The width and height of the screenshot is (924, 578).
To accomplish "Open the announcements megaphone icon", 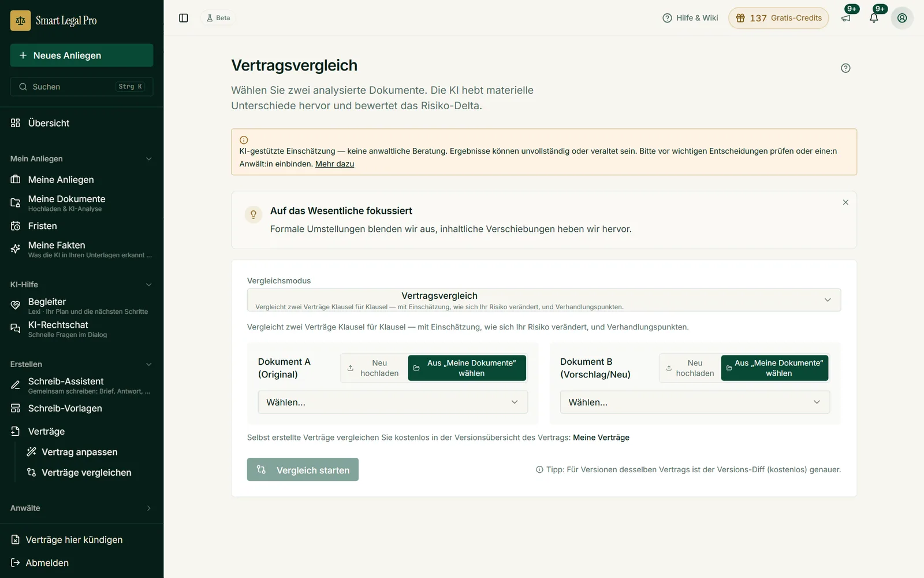I will tap(846, 18).
